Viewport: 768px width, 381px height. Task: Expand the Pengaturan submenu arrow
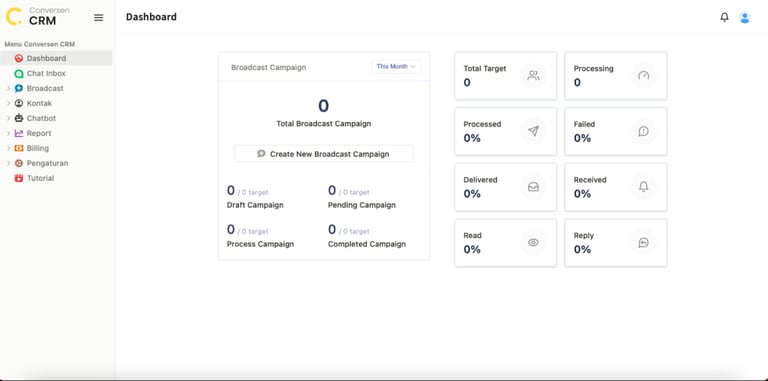click(8, 163)
